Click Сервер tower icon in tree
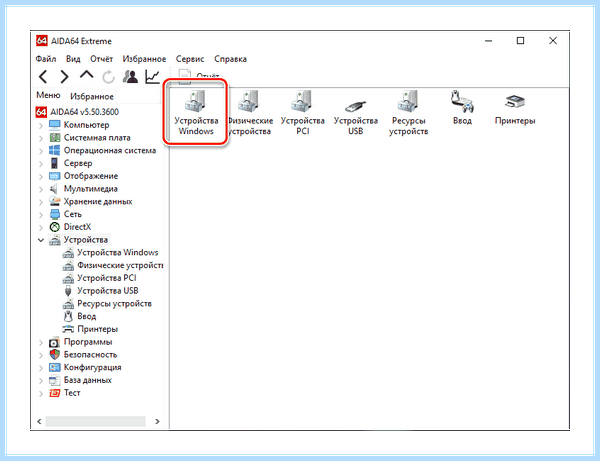 (x=55, y=163)
